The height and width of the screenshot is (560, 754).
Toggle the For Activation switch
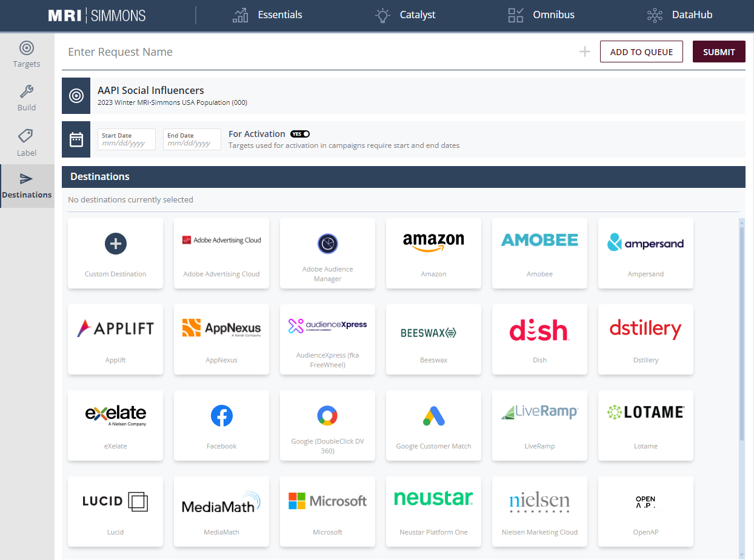tap(300, 134)
